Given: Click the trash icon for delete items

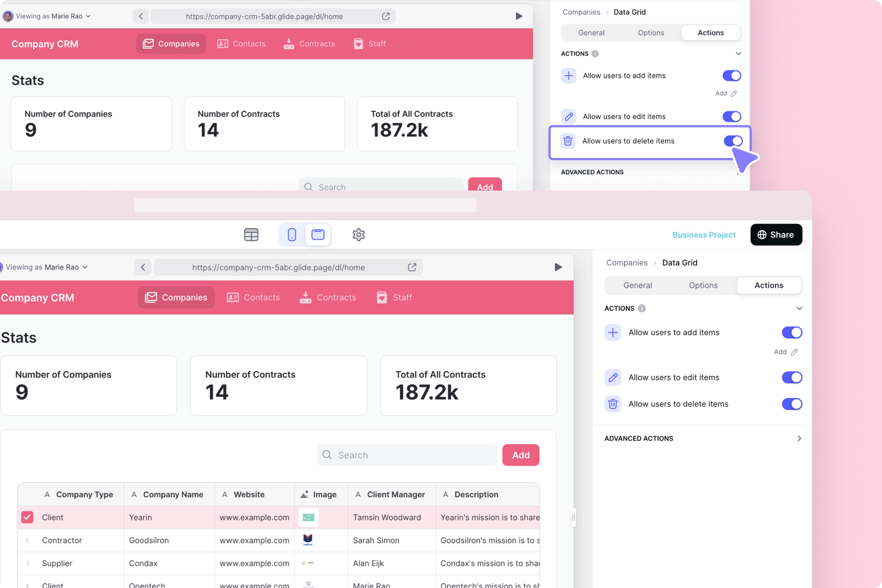Looking at the screenshot, I should pyautogui.click(x=613, y=404).
